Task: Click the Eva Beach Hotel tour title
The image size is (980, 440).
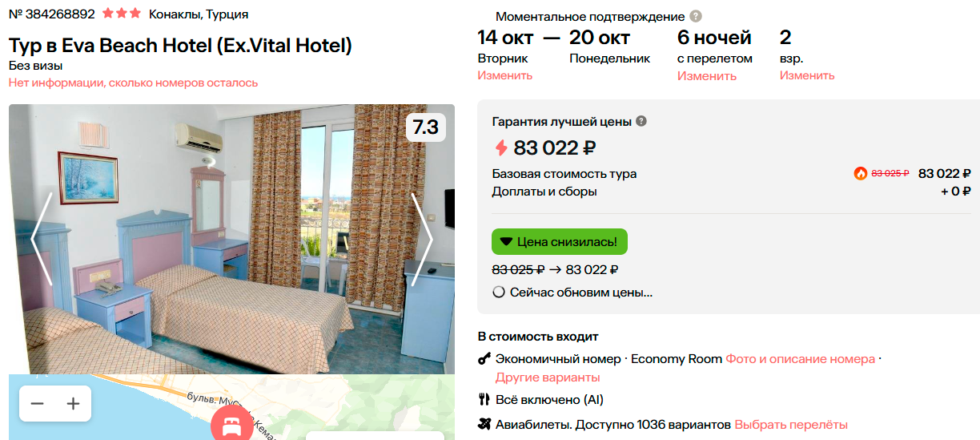Action: [x=180, y=46]
